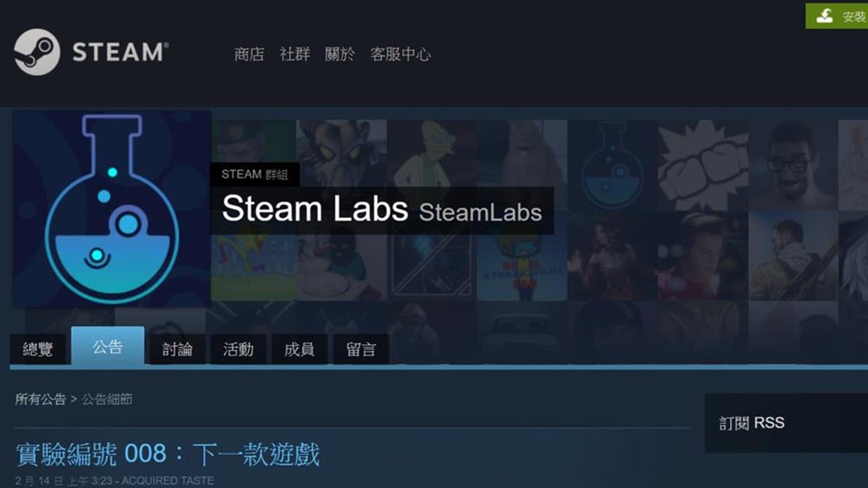Screen dimensions: 868x488
Task: Open the 社群 community menu
Action: point(295,54)
